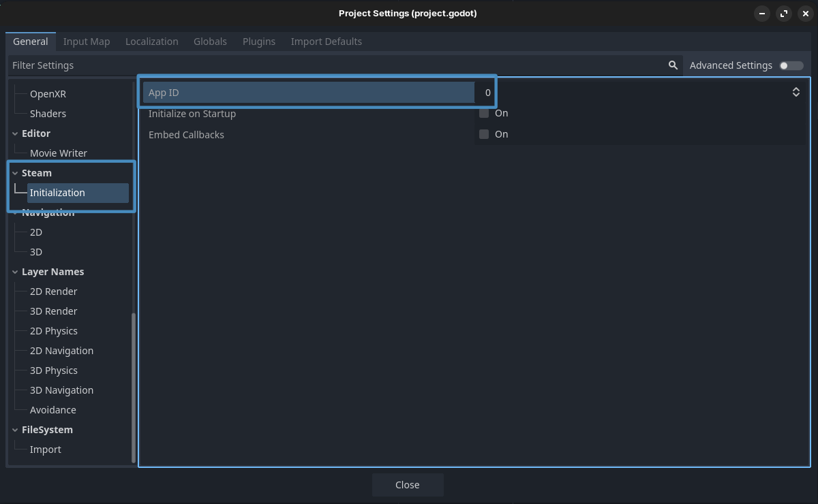This screenshot has height=504, width=818.
Task: Minimize the Project Settings window
Action: [762, 14]
